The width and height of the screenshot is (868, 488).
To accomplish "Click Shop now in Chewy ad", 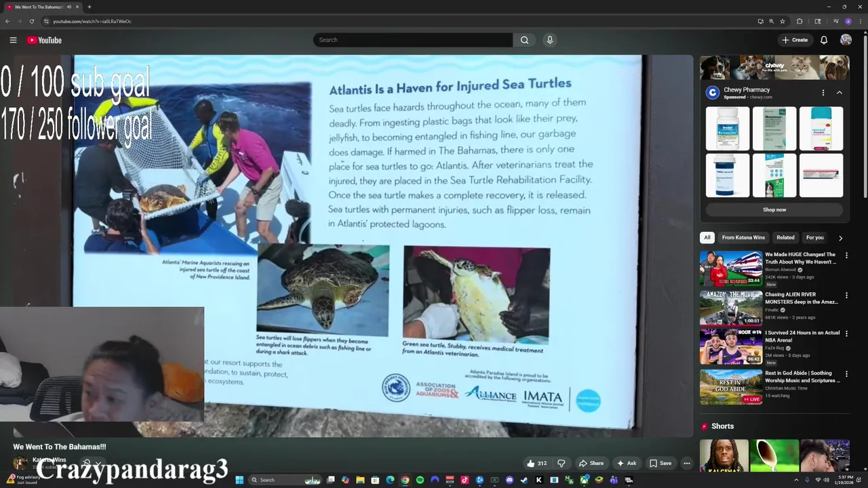I will [x=774, y=210].
